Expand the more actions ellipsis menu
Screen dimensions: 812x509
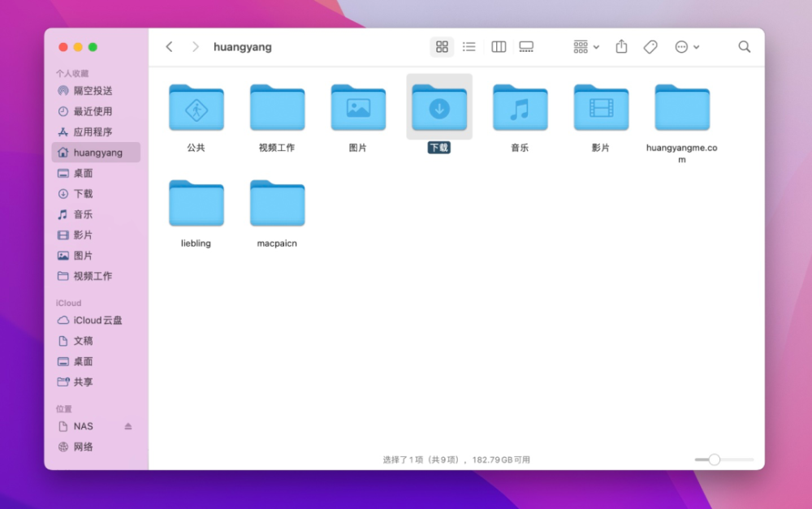pyautogui.click(x=687, y=47)
